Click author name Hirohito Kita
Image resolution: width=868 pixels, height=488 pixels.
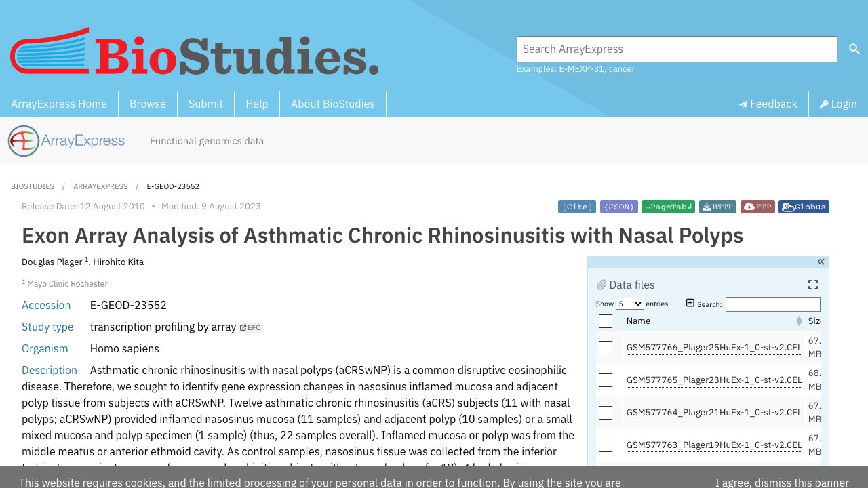[x=118, y=262]
